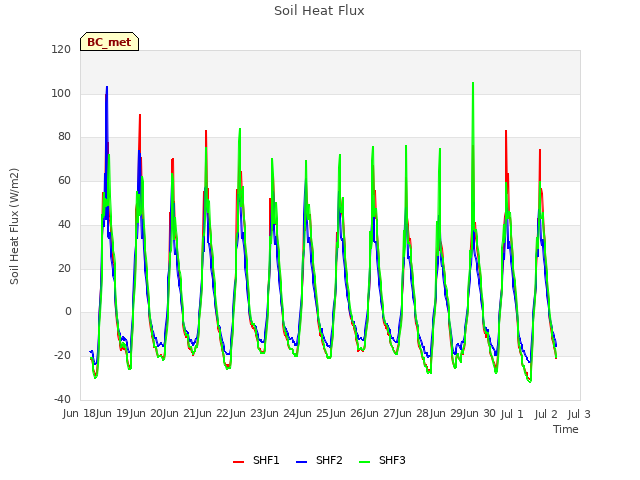Click the blue SHF2 legend color marker
This screenshot has width=640, height=480.
point(301,462)
